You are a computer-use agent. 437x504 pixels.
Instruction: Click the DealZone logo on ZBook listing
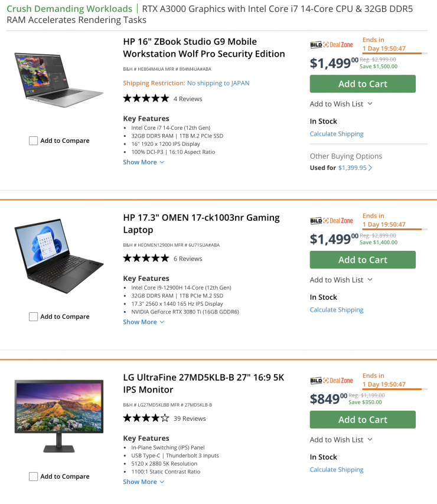pos(331,45)
